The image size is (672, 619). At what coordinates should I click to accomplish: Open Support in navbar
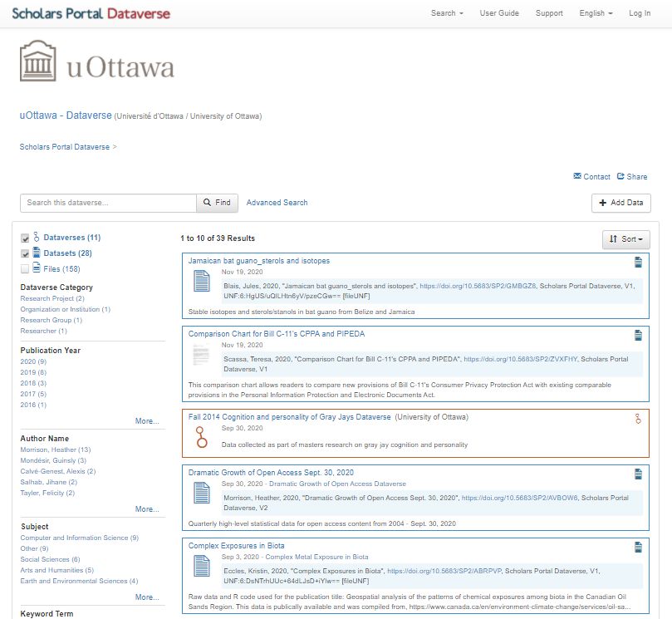[x=549, y=13]
